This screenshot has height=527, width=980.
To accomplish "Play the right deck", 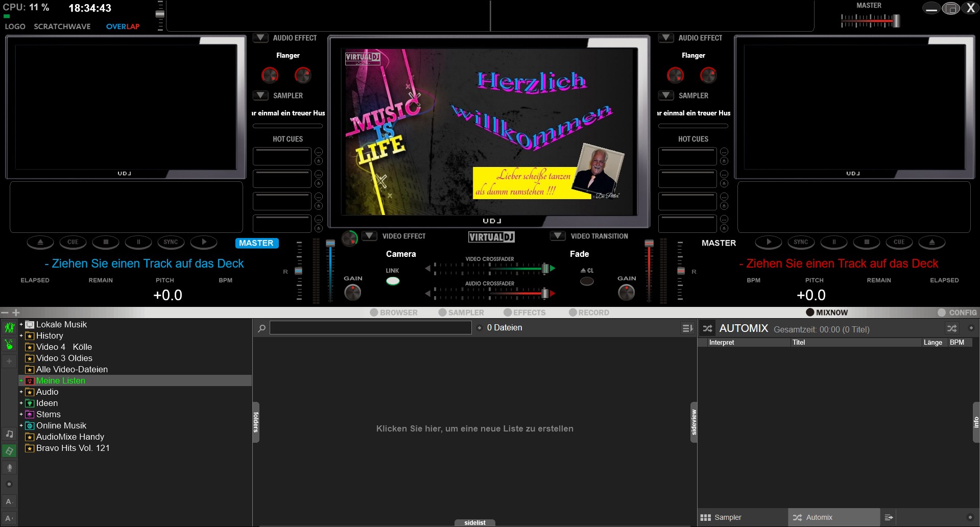I will coord(769,242).
